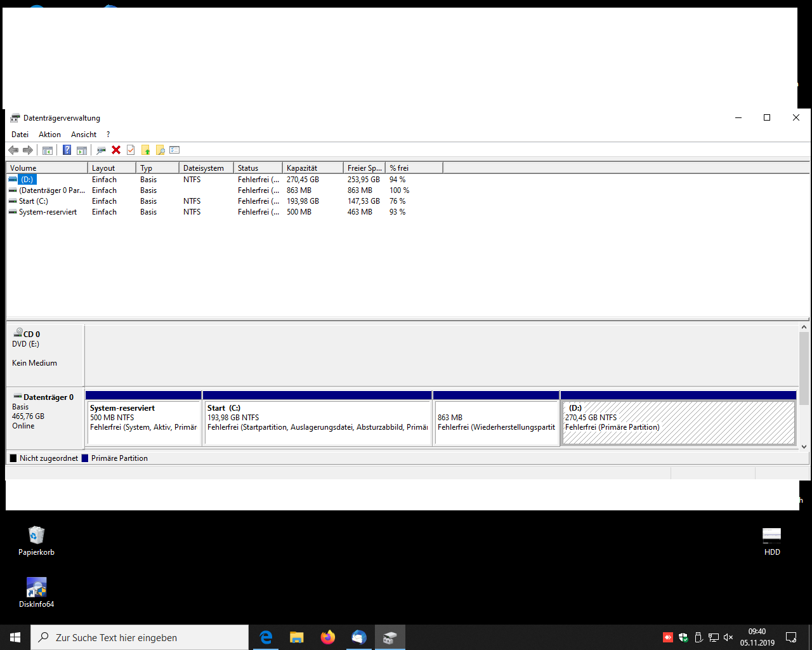Click the taskbar search field
Screen dimensions: 812x650
point(140,637)
